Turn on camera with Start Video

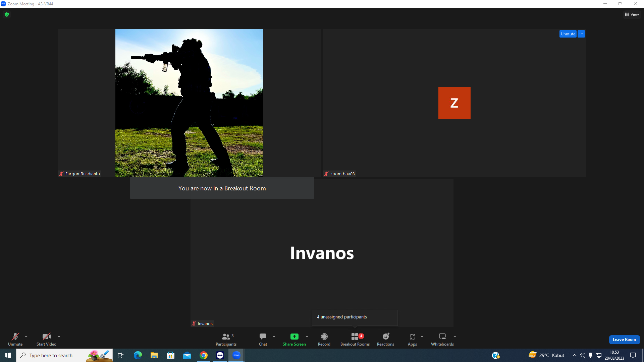click(46, 339)
